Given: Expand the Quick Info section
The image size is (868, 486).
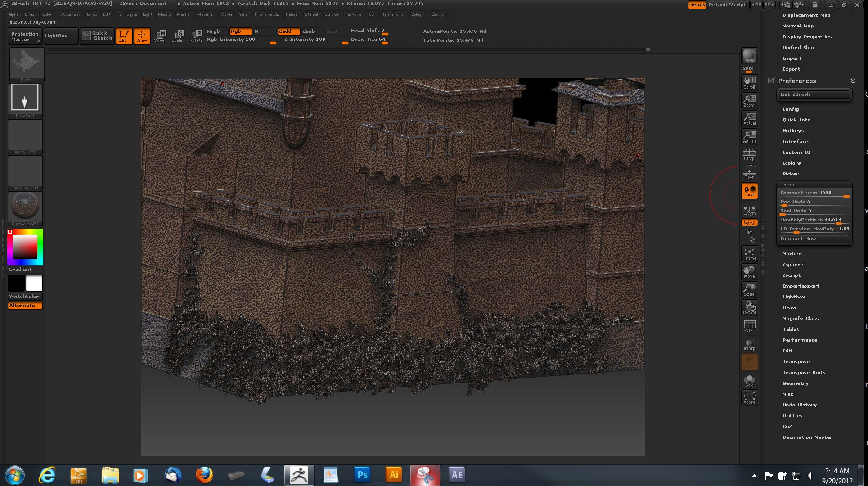Looking at the screenshot, I should pos(796,120).
